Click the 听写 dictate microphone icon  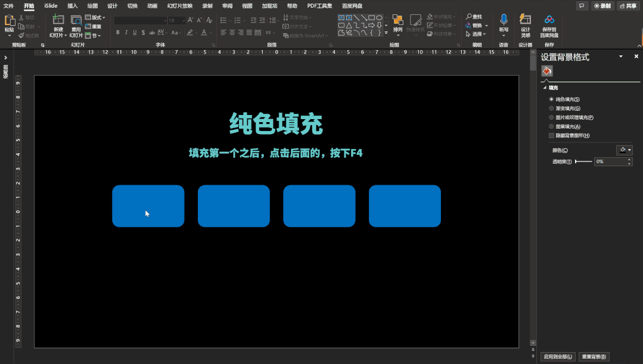pyautogui.click(x=504, y=20)
